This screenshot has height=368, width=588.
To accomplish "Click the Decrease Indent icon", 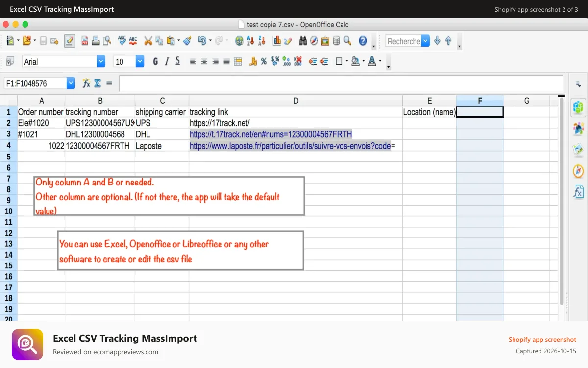I will pyautogui.click(x=313, y=61).
